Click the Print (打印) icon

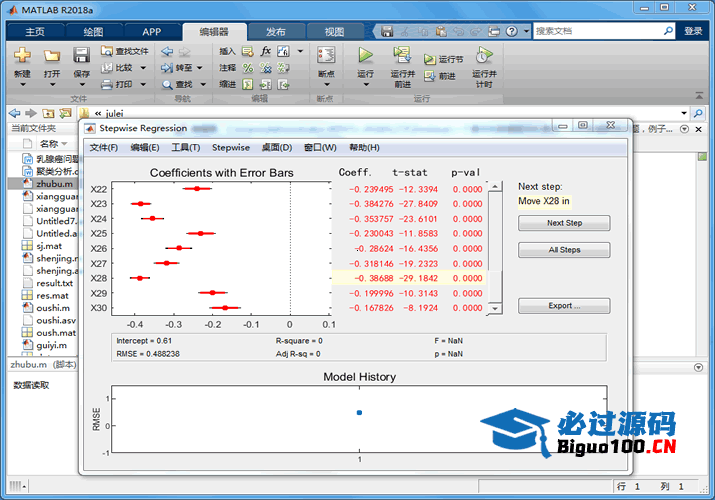pyautogui.click(x=106, y=84)
